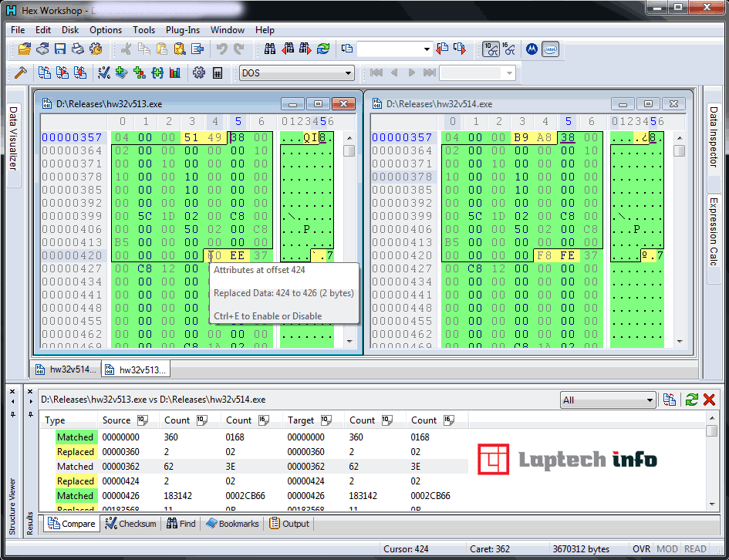Click the gear settings toolbar icon

199,73
